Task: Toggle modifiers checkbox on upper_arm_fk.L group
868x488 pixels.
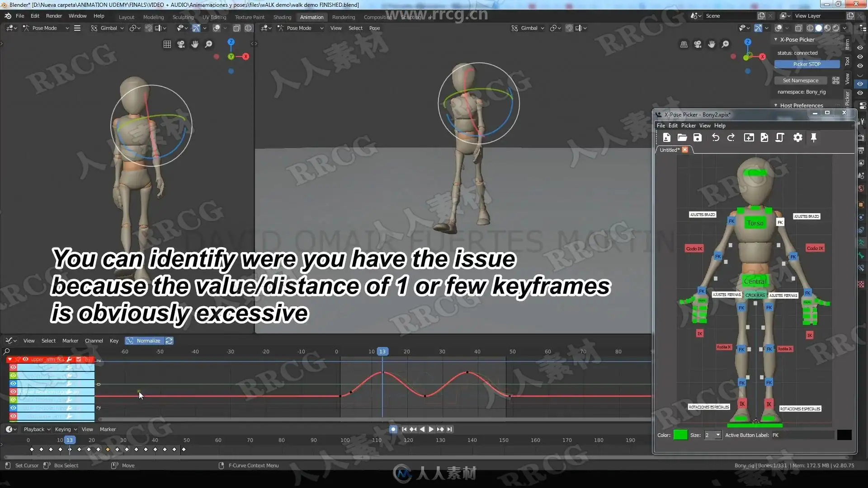Action: pos(79,359)
